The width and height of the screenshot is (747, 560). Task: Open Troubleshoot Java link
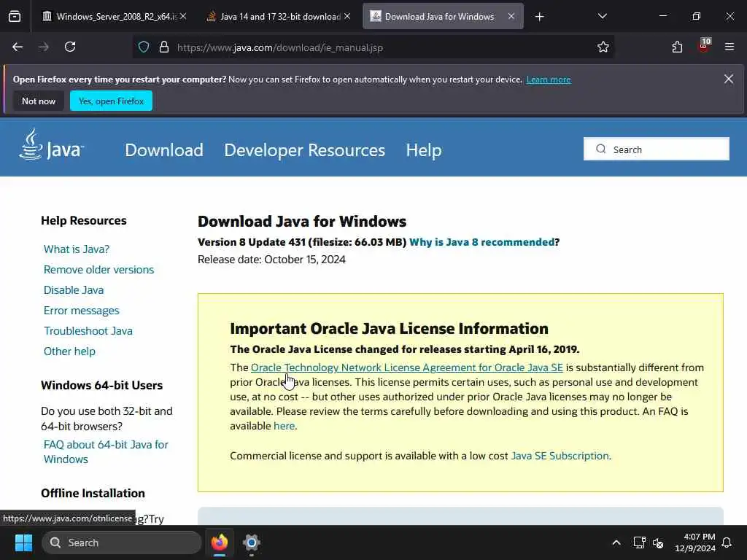point(88,331)
